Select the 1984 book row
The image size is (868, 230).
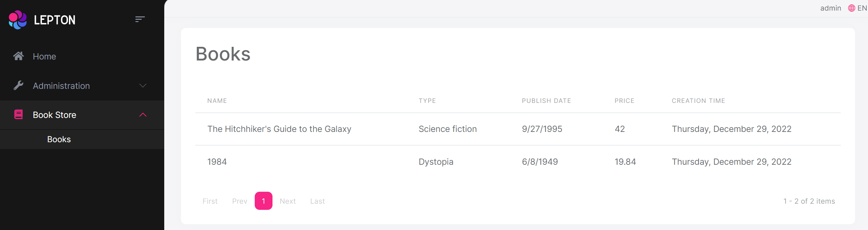[217, 161]
